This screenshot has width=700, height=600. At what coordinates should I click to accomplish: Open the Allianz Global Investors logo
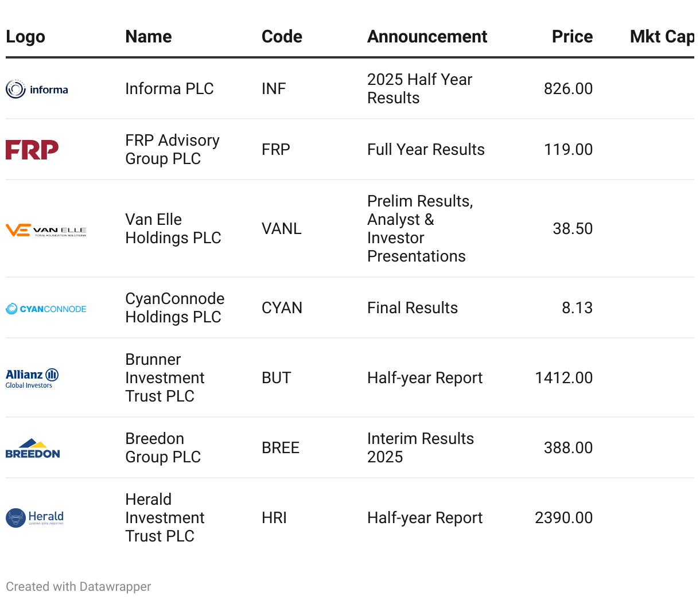pyautogui.click(x=32, y=379)
